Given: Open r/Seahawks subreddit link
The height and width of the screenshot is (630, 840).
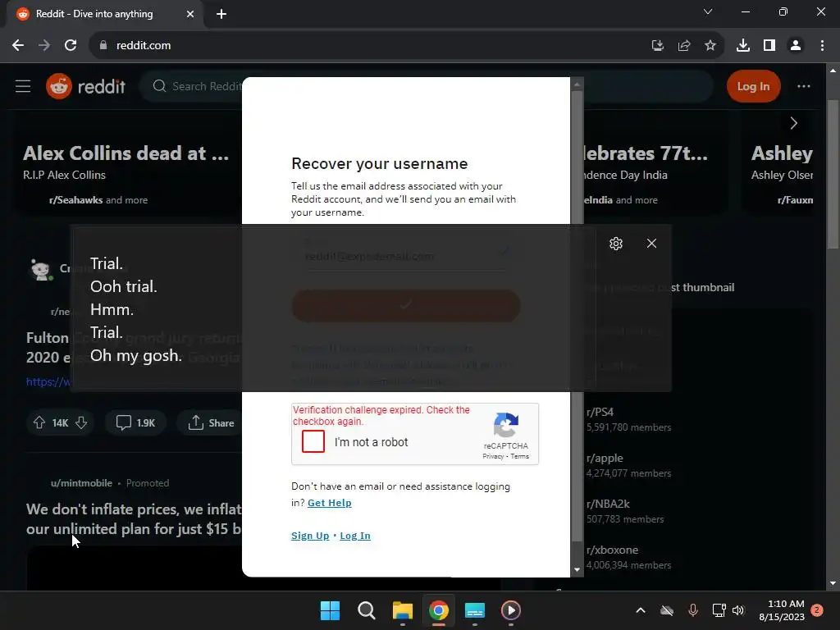Looking at the screenshot, I should pos(75,200).
